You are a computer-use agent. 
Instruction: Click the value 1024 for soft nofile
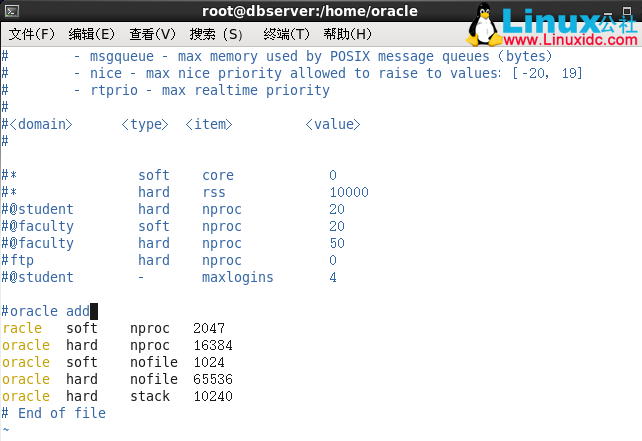[209, 362]
